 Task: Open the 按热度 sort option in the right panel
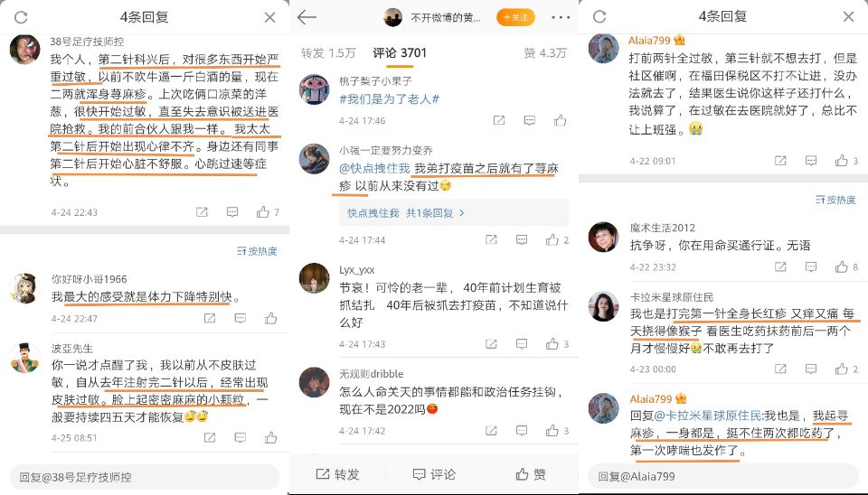(x=835, y=200)
